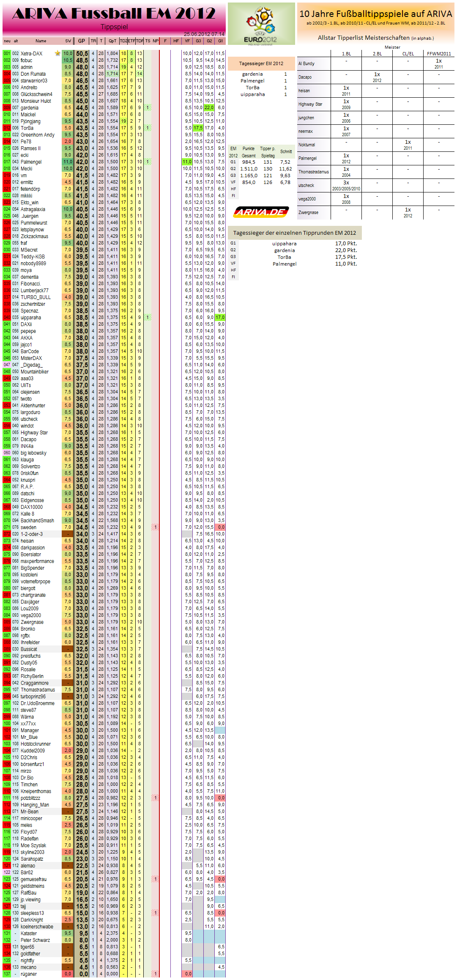Click the green rank 001 badge for Xetra-DAX
The height and width of the screenshot is (980, 457).
point(7,53)
